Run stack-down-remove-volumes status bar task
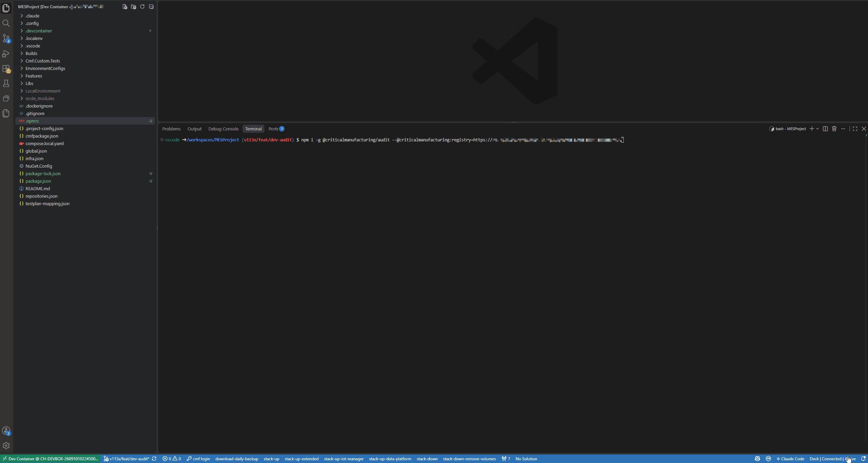Image resolution: width=868 pixels, height=463 pixels. pos(469,459)
